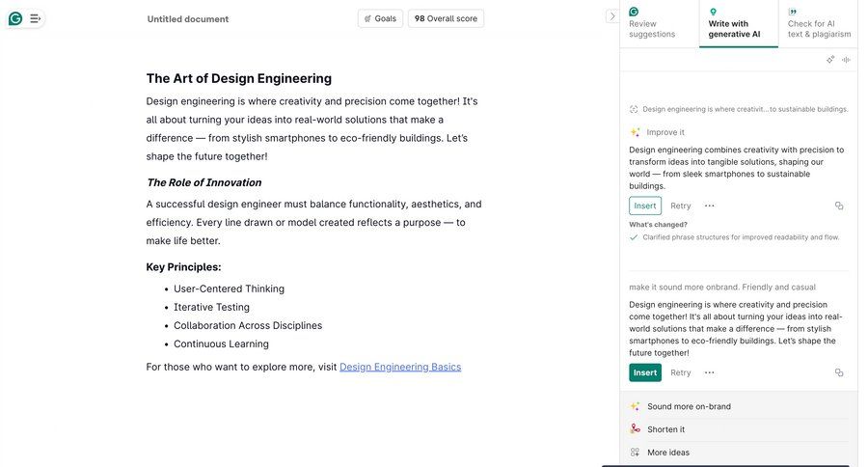Click the selected text snippet icon
Viewport: 868px width, 467px height.
634,109
